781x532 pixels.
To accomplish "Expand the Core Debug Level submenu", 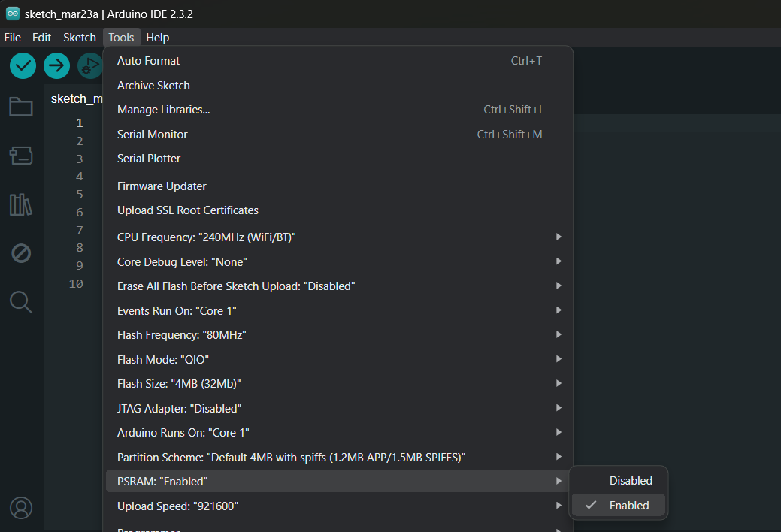I will [338, 261].
